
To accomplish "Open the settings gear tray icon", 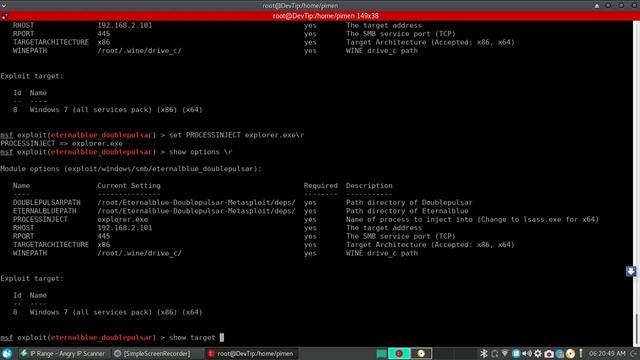I will pos(538,353).
